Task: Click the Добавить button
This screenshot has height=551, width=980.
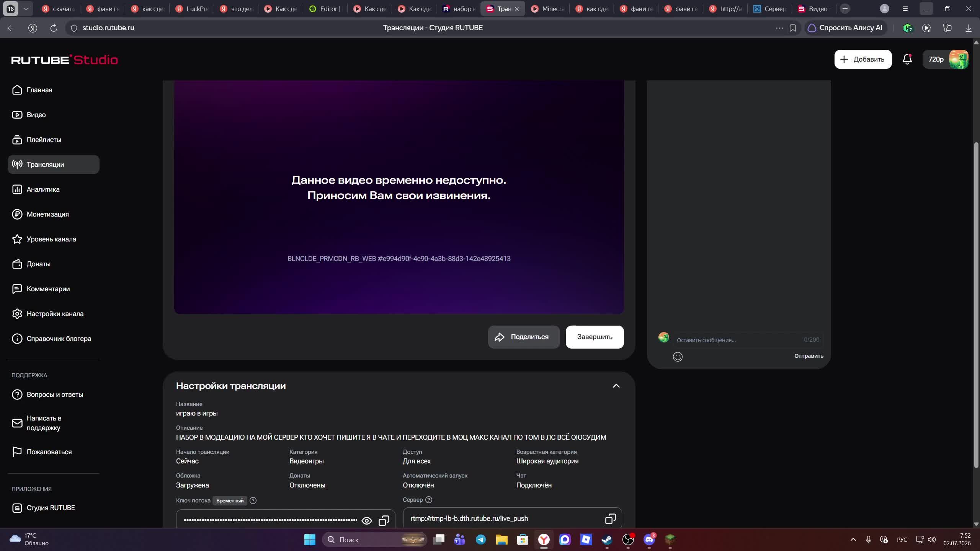Action: coord(863,59)
